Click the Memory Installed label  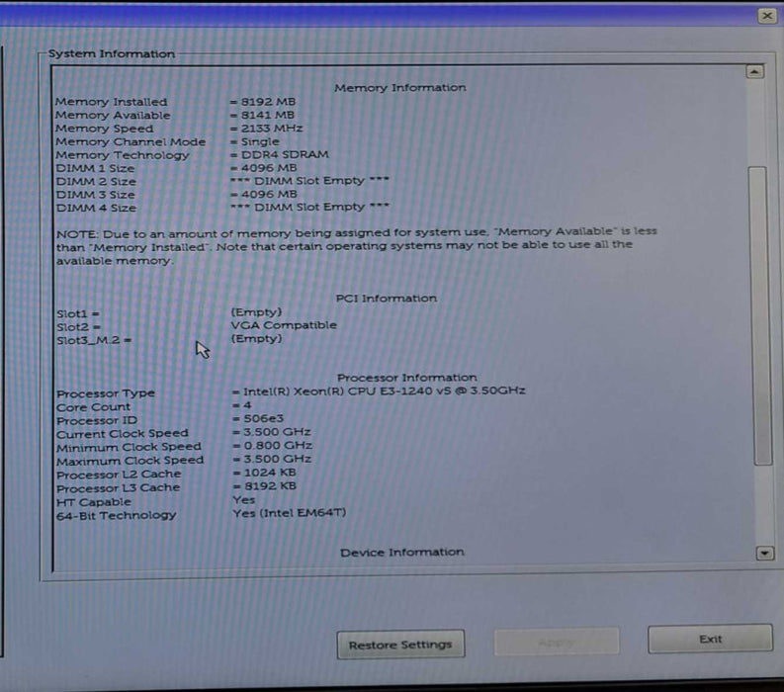click(111, 102)
